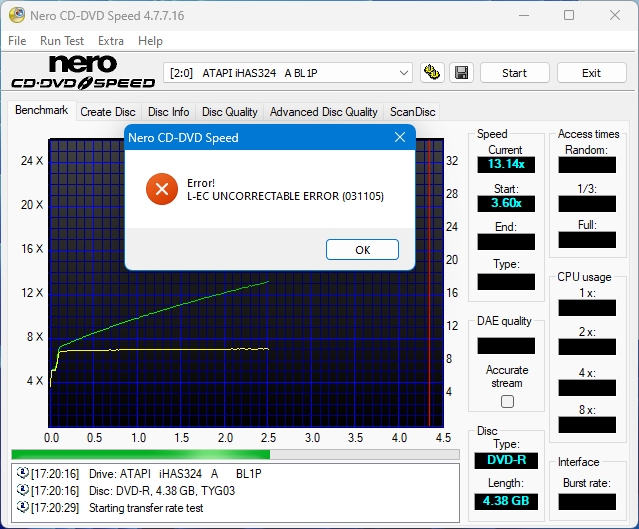Viewport: 639px width, 529px height.
Task: Minimize the Nero CD-DVD Speed window
Action: [524, 15]
